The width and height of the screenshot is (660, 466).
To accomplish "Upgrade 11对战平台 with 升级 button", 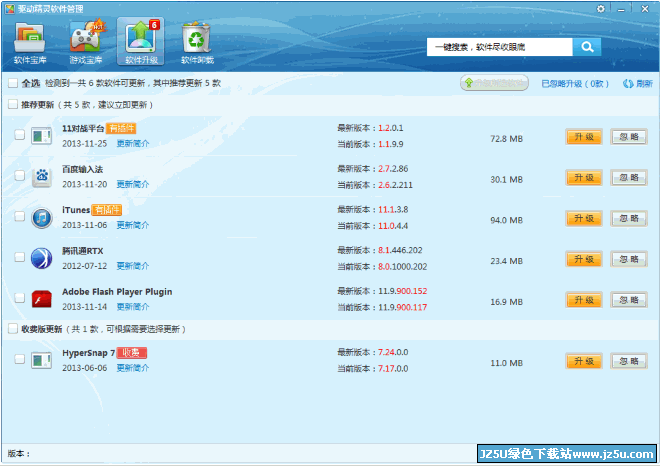I will [584, 137].
